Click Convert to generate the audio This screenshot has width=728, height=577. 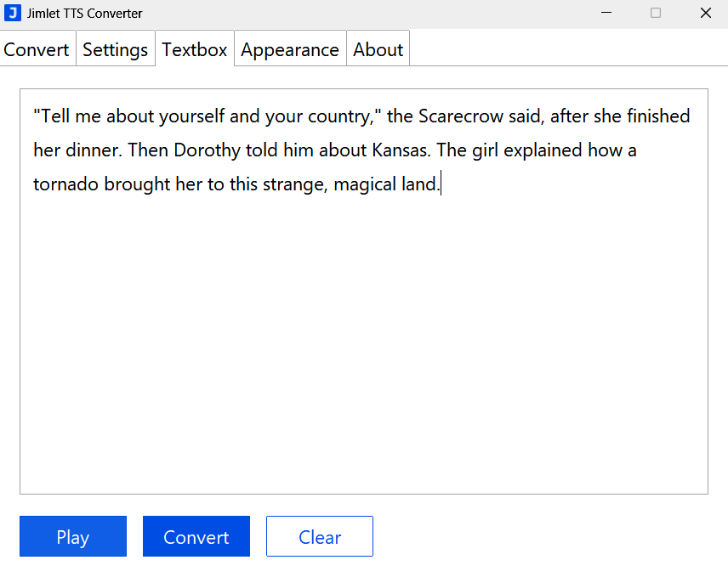pos(196,536)
